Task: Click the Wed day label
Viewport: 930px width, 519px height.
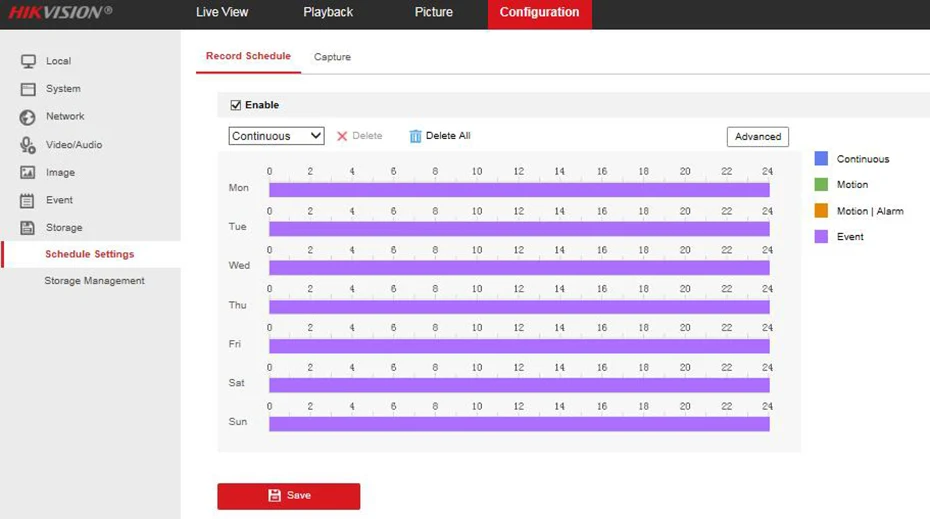Action: click(239, 265)
